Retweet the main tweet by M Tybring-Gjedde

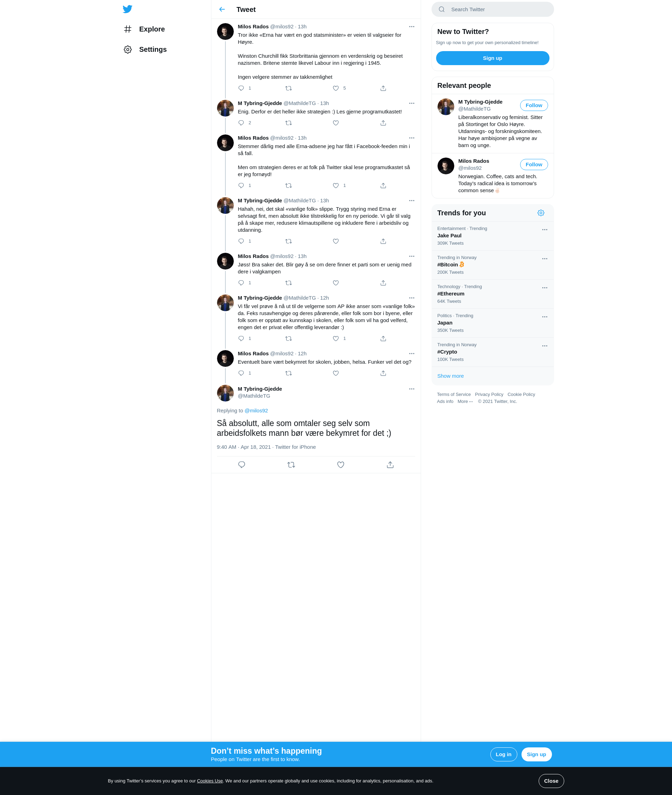pyautogui.click(x=291, y=465)
